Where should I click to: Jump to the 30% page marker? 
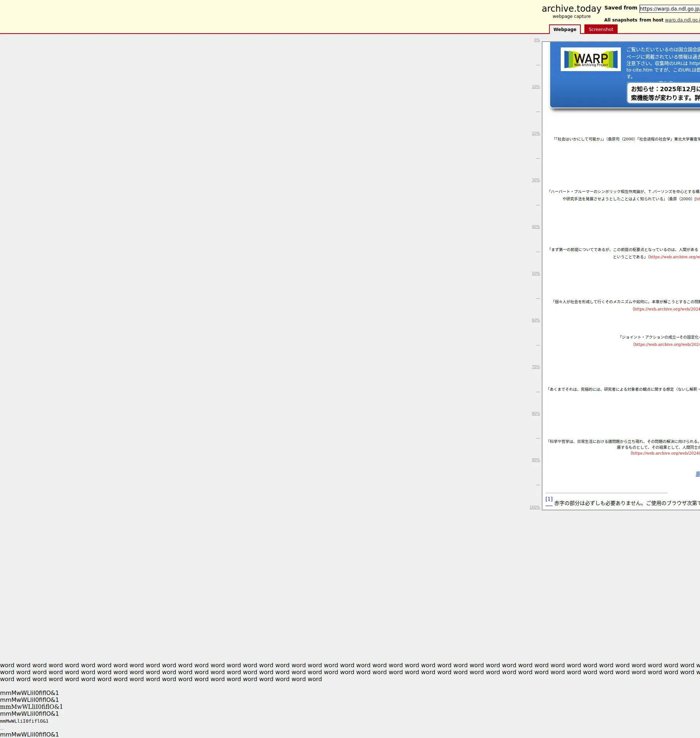click(x=536, y=180)
